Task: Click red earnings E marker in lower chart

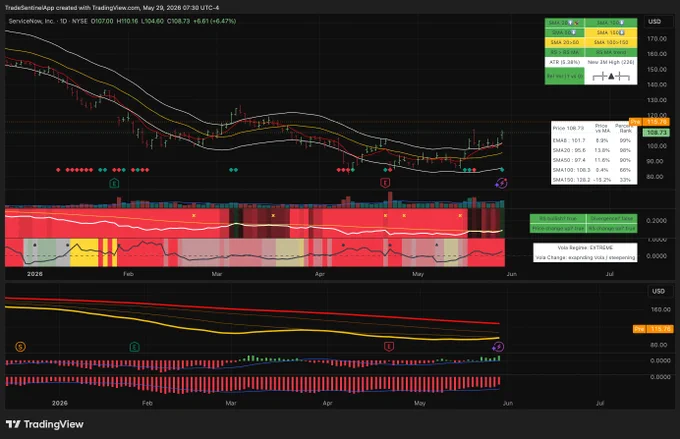Action: 389,347
